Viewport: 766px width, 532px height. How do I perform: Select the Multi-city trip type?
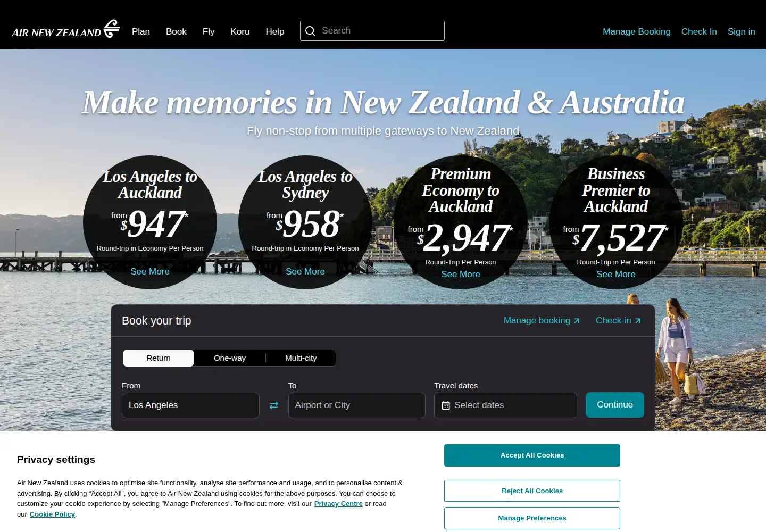(x=301, y=358)
